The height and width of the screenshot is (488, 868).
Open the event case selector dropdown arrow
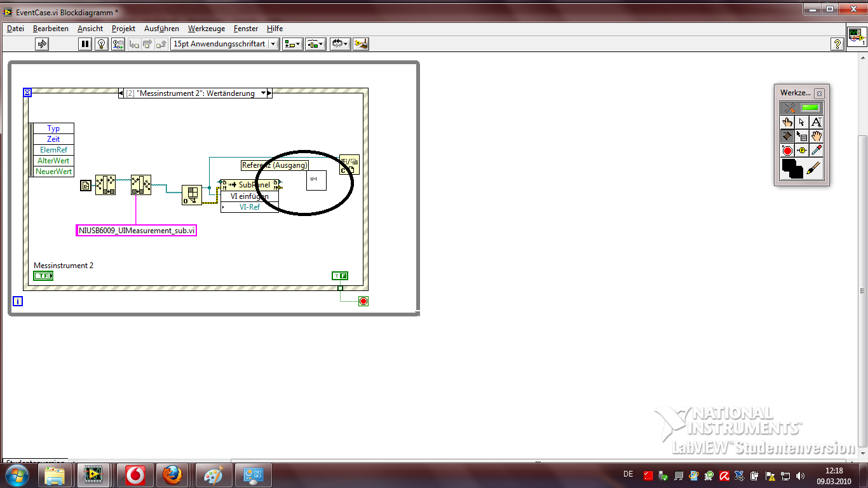tap(264, 93)
